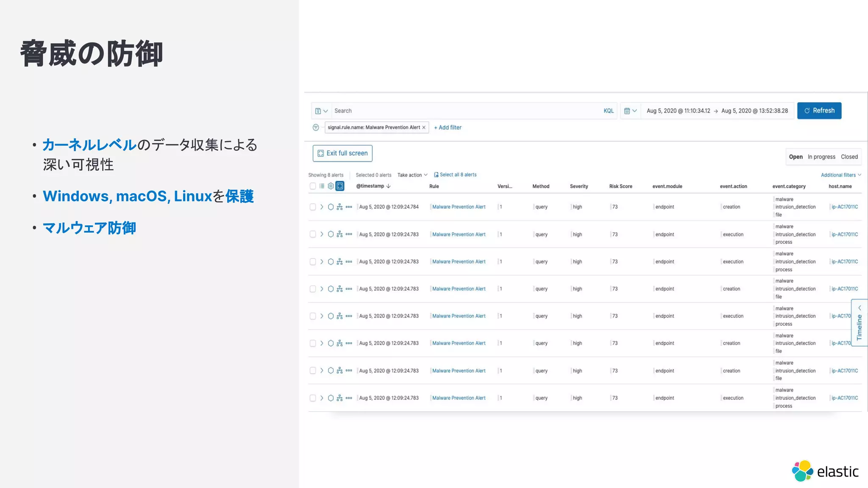Click the Refresh button

click(x=819, y=111)
